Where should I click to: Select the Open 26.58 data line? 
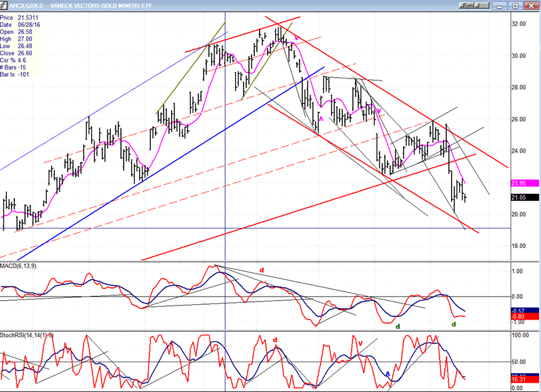[x=16, y=32]
